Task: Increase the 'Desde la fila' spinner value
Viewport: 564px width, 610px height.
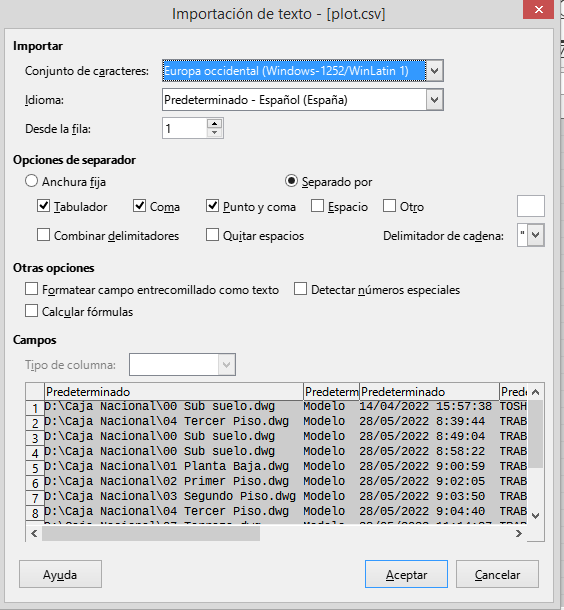Action: (x=214, y=124)
